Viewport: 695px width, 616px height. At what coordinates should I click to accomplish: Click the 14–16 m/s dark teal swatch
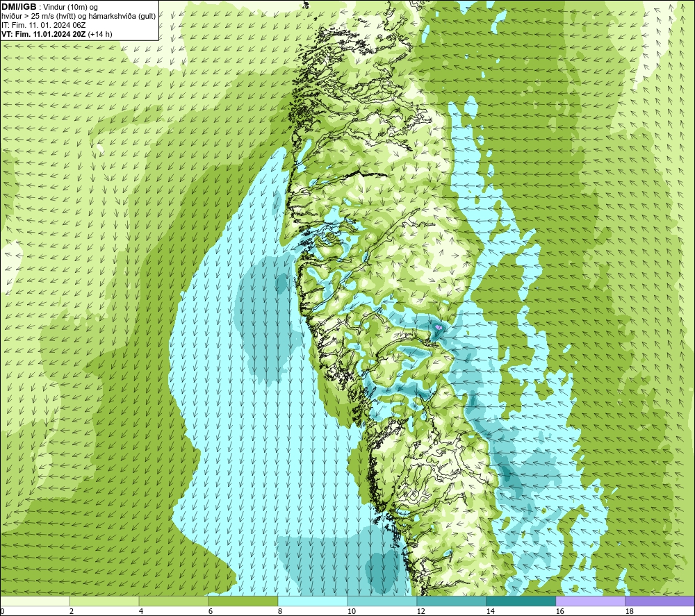[x=521, y=601]
